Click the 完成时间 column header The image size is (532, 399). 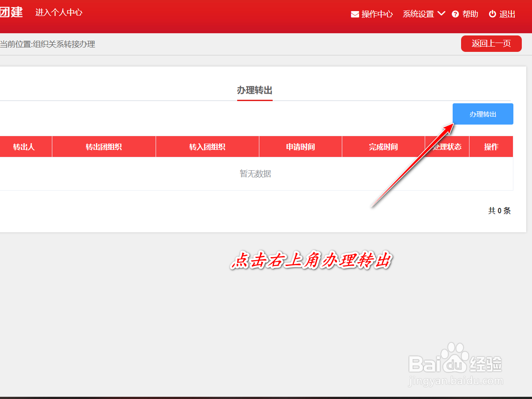(x=383, y=146)
